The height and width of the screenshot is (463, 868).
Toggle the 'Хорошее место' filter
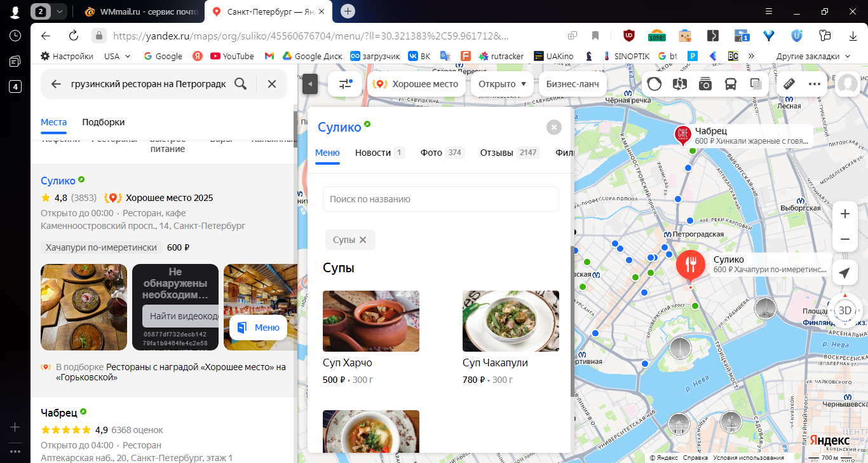tap(416, 84)
